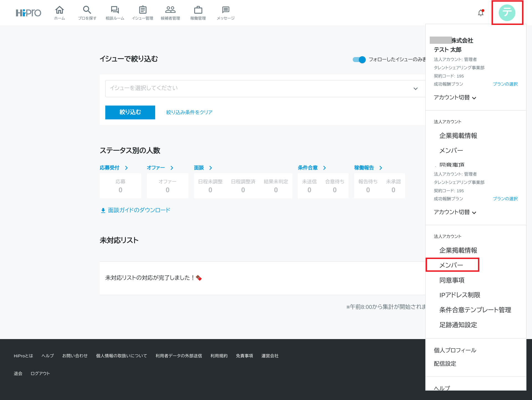Expand 条件合意 status chevron
Image resolution: width=532 pixels, height=400 pixels.
[x=324, y=168]
